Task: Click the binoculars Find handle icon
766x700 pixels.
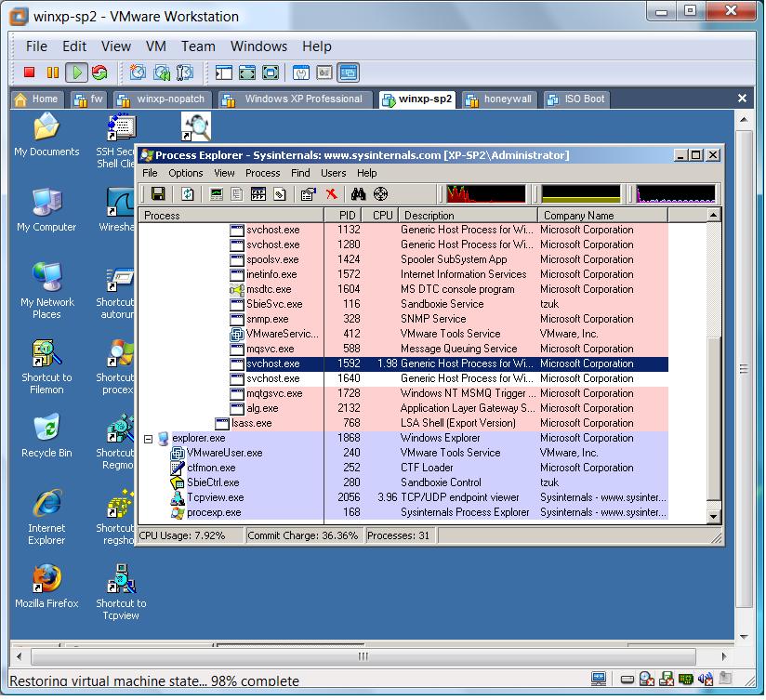Action: tap(358, 194)
